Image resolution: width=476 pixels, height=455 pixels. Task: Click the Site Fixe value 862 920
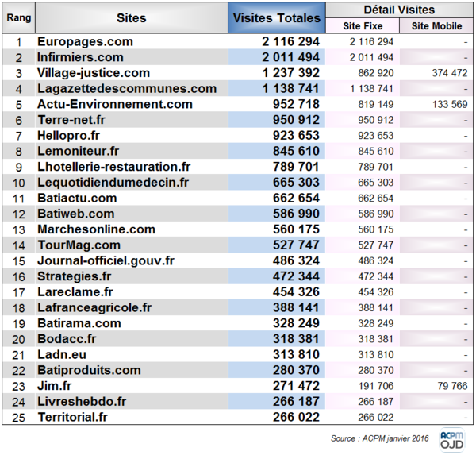point(376,73)
